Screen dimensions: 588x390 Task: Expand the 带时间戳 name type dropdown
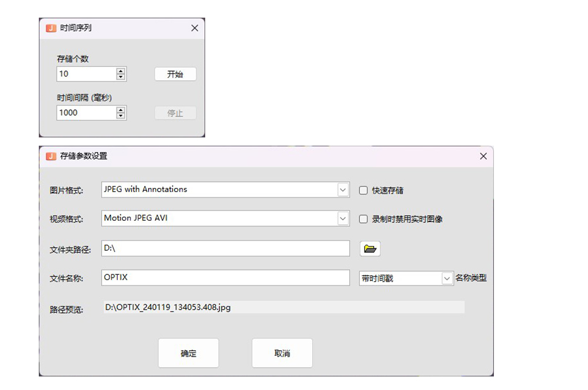coord(447,278)
